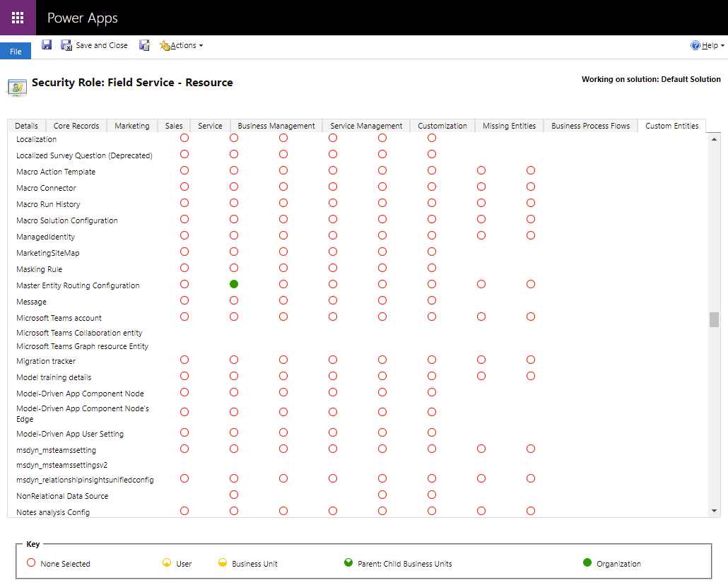Screen dimensions: 728x585
Task: Expand the Help dropdown arrow
Action: click(722, 46)
